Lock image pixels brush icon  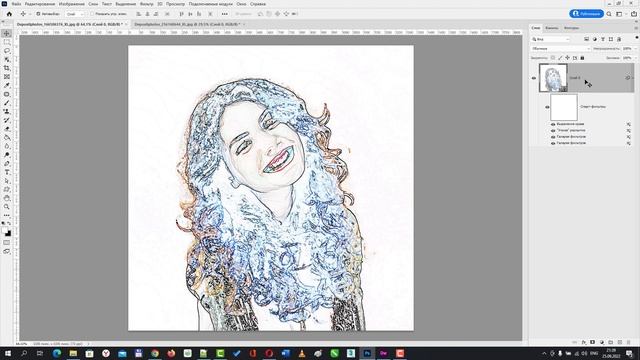pyautogui.click(x=560, y=58)
